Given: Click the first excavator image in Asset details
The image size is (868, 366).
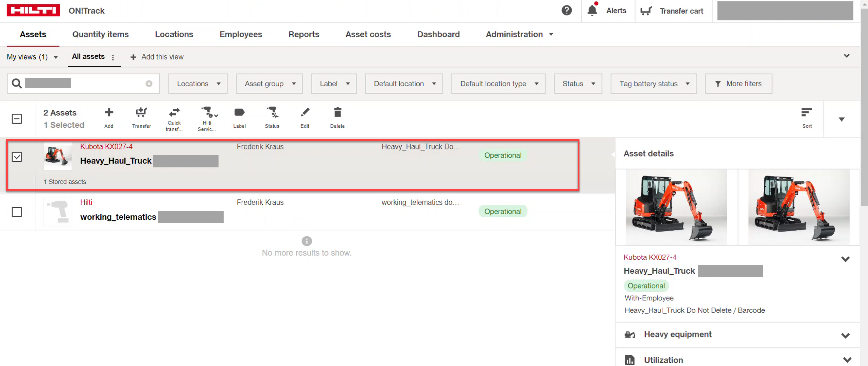Looking at the screenshot, I should 676,207.
